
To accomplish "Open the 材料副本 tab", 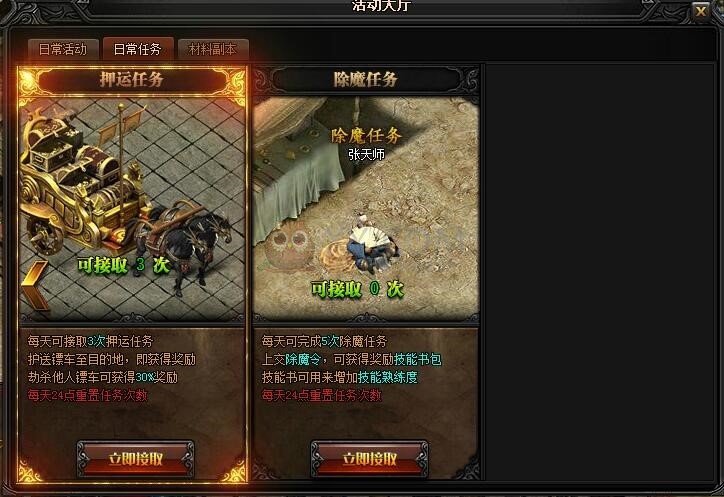I will coord(213,49).
